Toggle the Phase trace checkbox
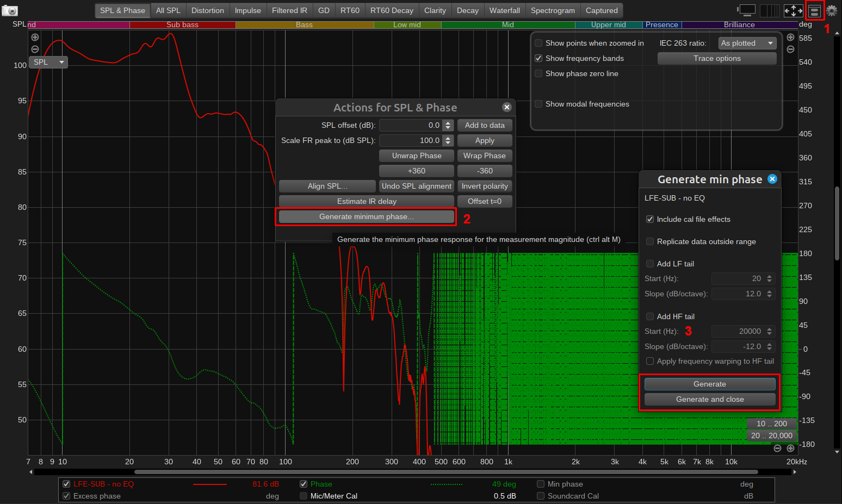Screen dimensions: 842x504 [304, 484]
